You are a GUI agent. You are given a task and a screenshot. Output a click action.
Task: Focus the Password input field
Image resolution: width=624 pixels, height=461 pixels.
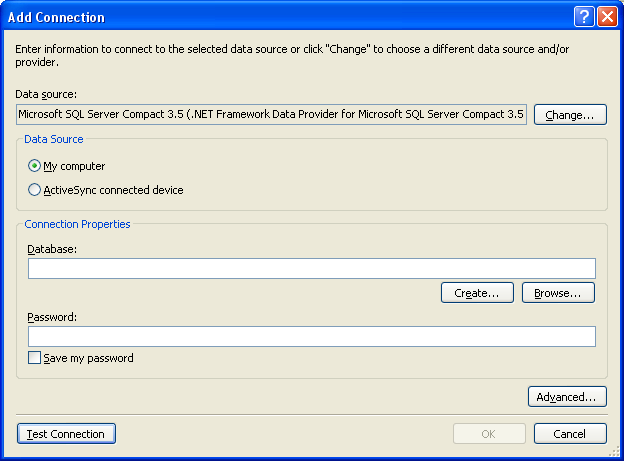312,336
